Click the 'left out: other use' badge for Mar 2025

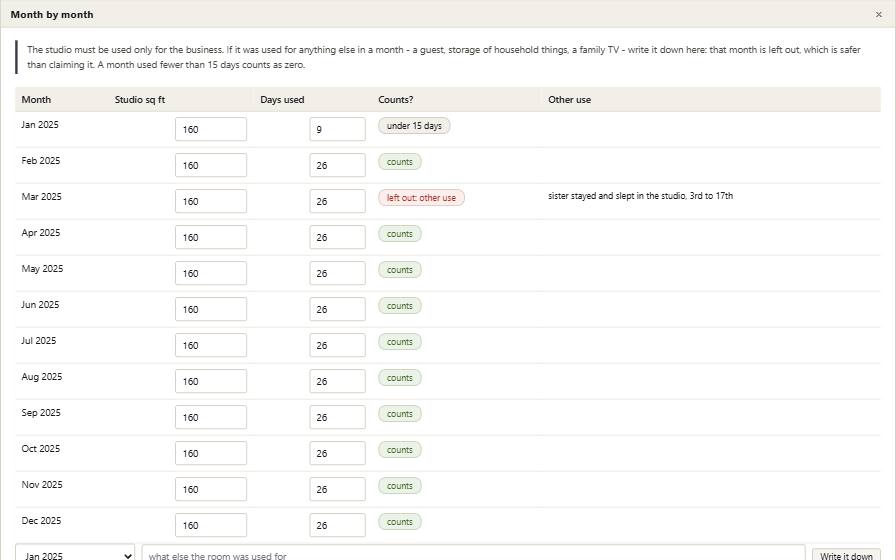click(x=421, y=198)
